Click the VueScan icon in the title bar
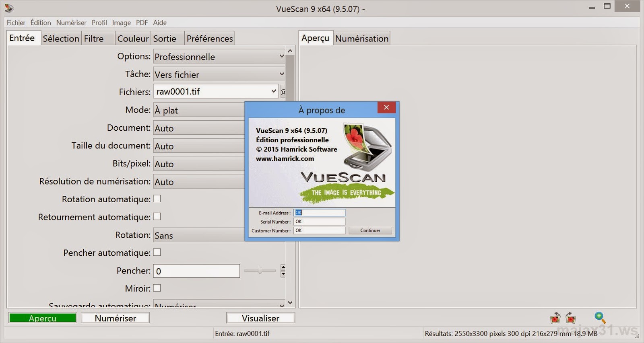 coord(9,8)
